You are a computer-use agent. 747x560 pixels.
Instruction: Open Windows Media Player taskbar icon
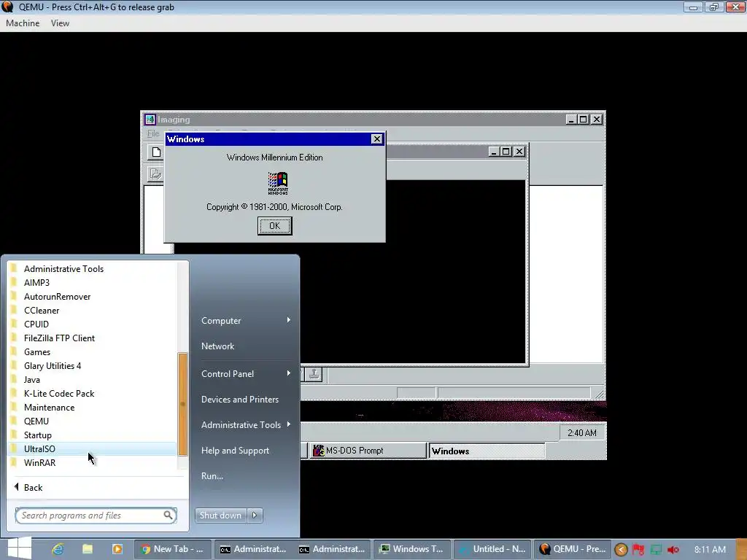pyautogui.click(x=117, y=549)
